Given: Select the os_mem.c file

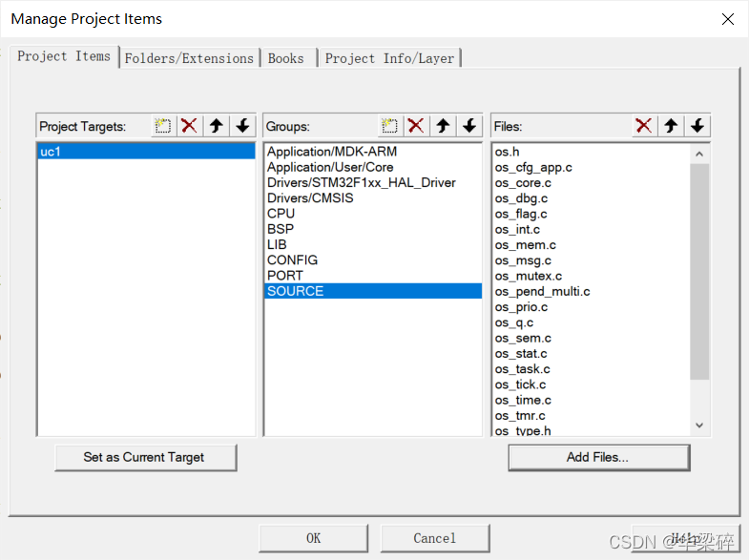Looking at the screenshot, I should tap(592, 245).
